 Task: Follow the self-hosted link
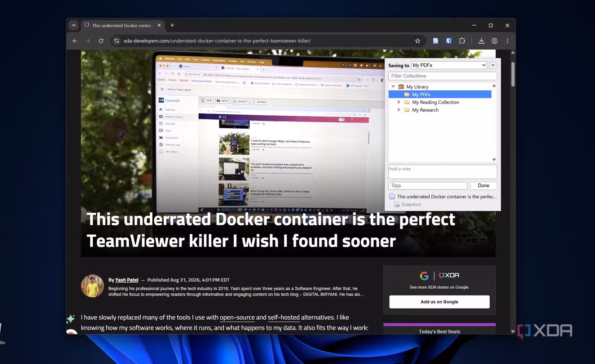(x=283, y=318)
